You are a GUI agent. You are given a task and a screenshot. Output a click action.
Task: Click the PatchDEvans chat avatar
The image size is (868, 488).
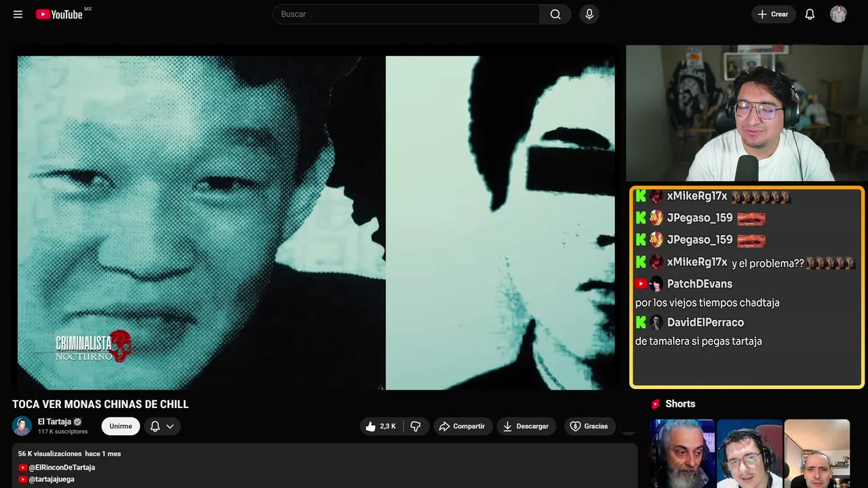click(x=656, y=284)
